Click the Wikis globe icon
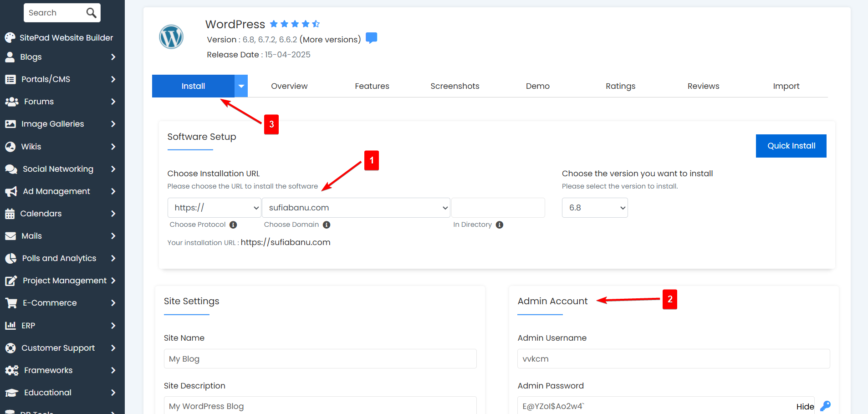868x414 pixels. coord(10,147)
